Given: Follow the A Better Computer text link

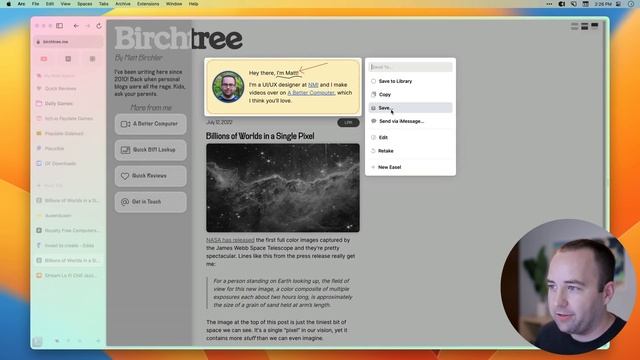Looking at the screenshot, I should [311, 93].
